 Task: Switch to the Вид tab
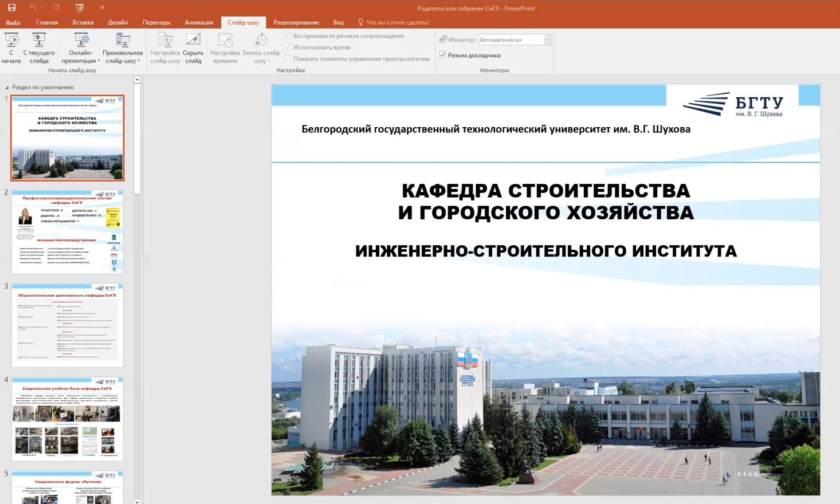pos(339,22)
